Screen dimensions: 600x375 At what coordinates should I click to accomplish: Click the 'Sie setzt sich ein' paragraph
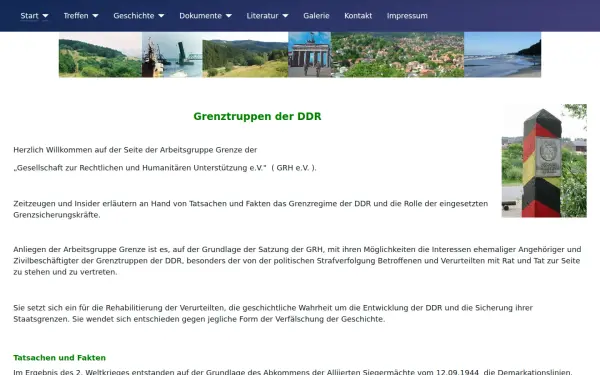[x=273, y=313]
